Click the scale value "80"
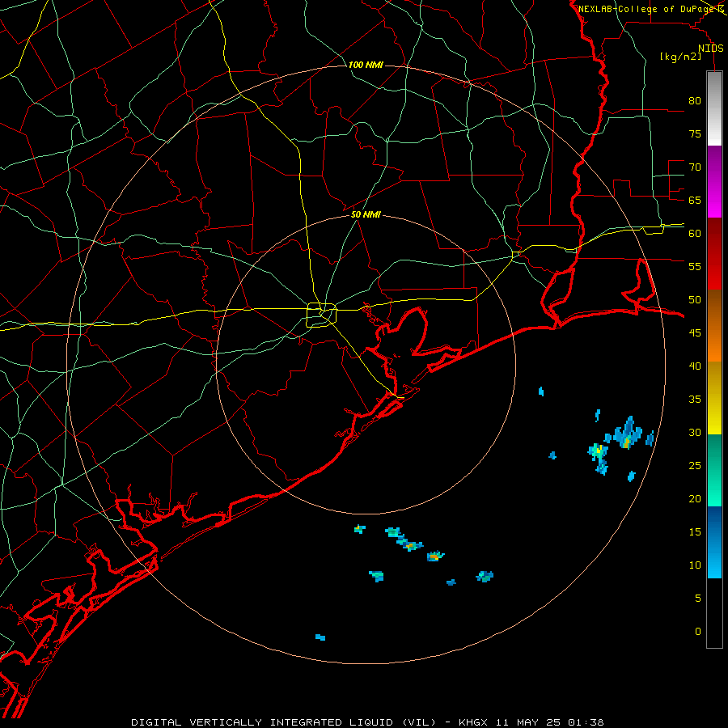Screen dimensions: 728x728 tap(695, 101)
